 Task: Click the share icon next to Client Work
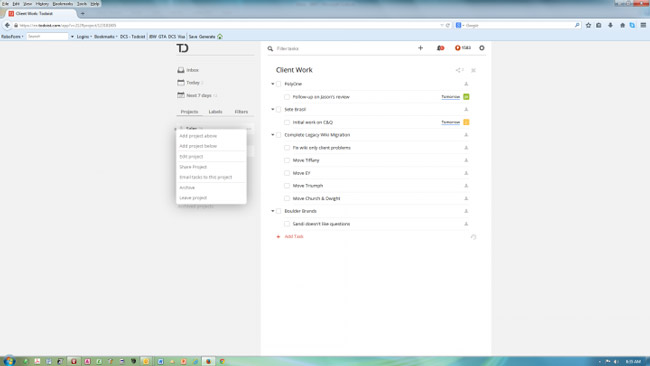click(459, 70)
